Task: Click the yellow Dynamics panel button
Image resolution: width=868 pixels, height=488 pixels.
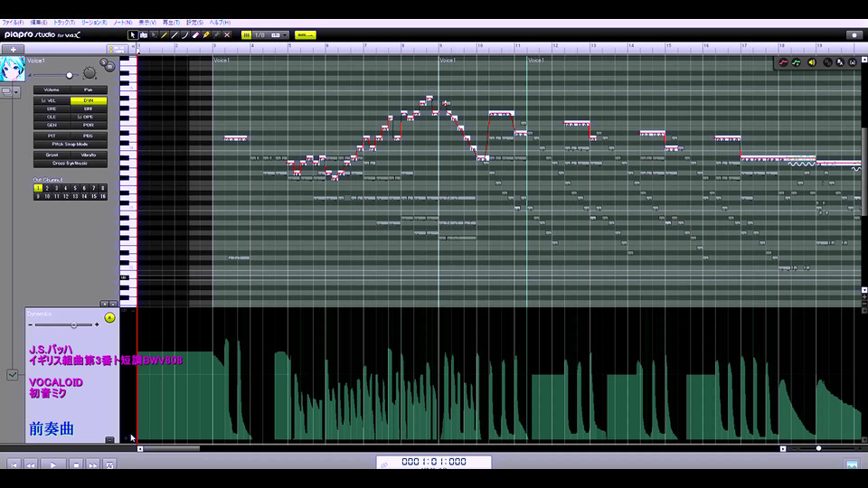Action: coord(109,317)
